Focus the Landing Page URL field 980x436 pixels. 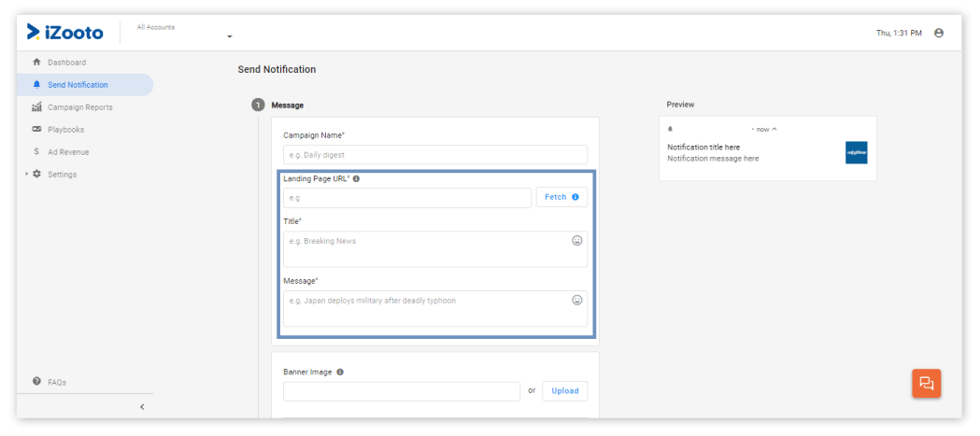click(x=407, y=197)
